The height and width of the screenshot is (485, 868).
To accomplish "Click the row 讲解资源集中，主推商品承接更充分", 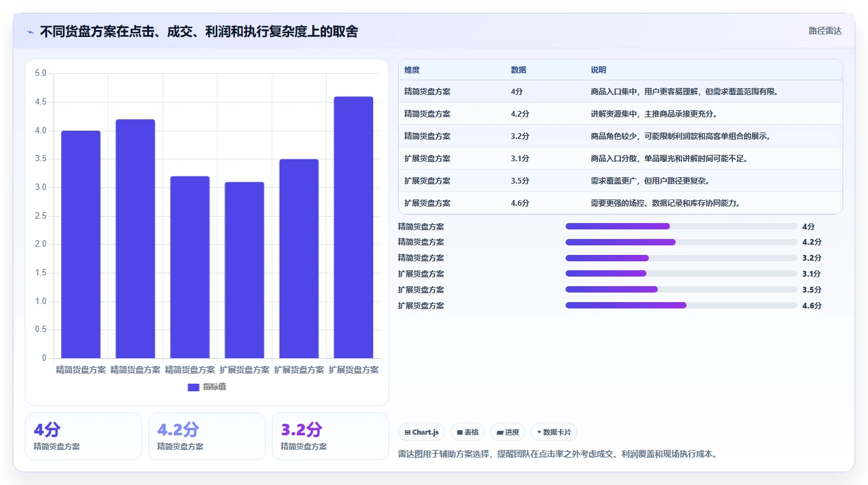I will click(x=620, y=113).
